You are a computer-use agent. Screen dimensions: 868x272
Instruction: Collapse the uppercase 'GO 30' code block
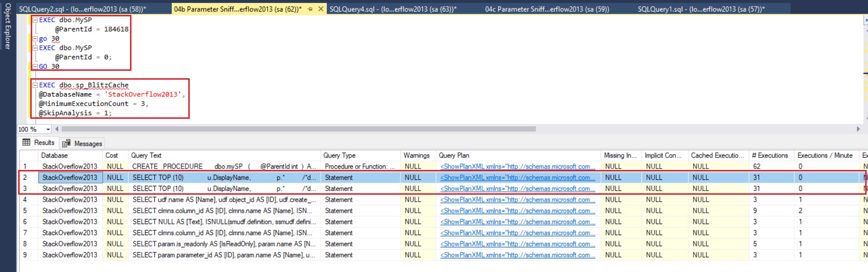click(35, 67)
